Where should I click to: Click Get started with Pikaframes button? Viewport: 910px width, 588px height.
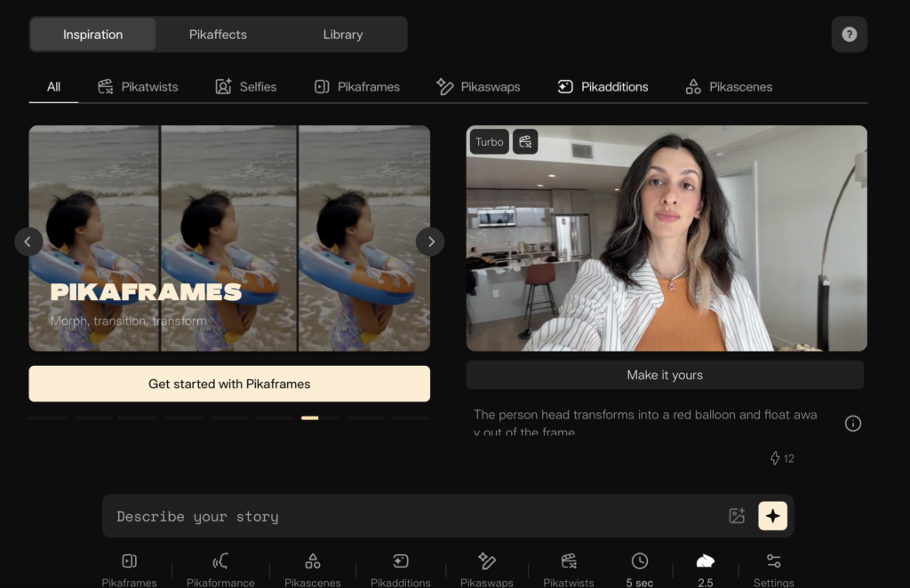(x=229, y=384)
